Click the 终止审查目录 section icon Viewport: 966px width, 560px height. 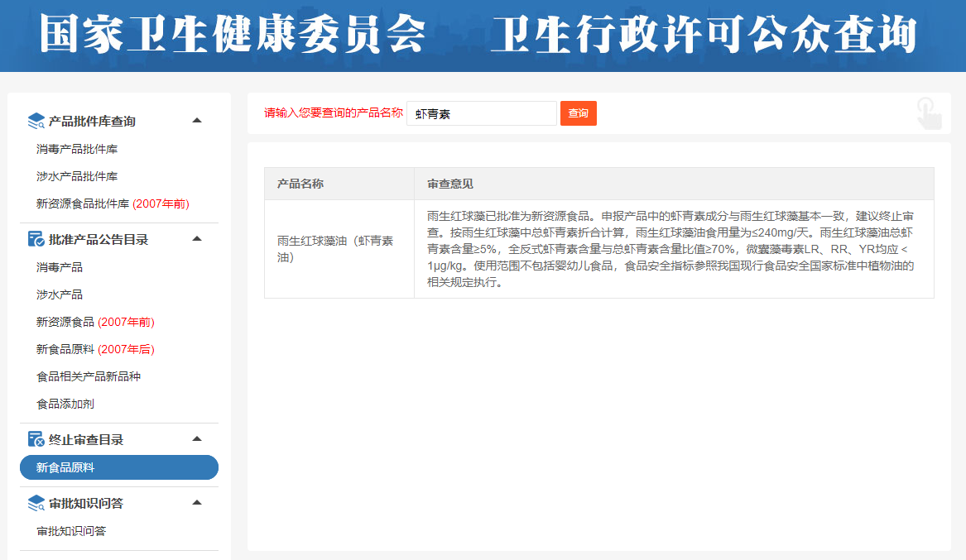click(x=36, y=439)
